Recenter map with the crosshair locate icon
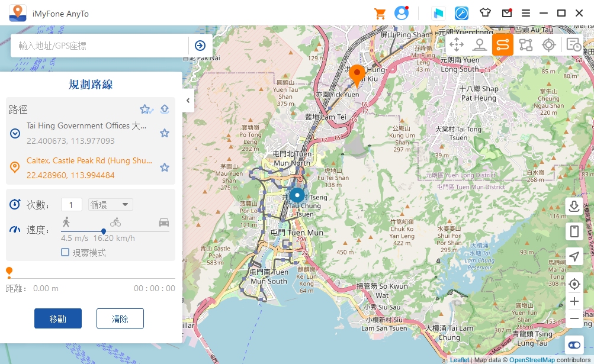This screenshot has height=364, width=594. point(574,284)
